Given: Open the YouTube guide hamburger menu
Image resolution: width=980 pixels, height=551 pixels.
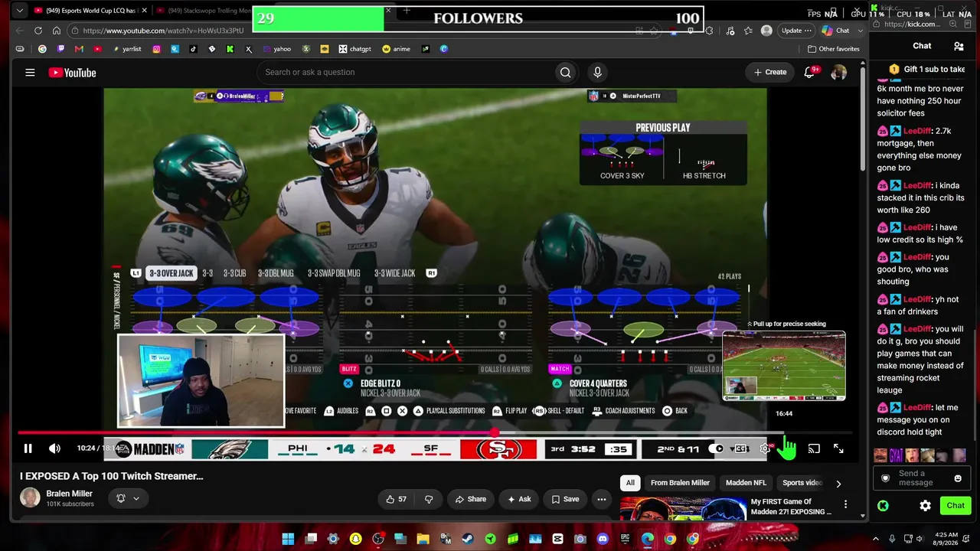Looking at the screenshot, I should point(30,73).
